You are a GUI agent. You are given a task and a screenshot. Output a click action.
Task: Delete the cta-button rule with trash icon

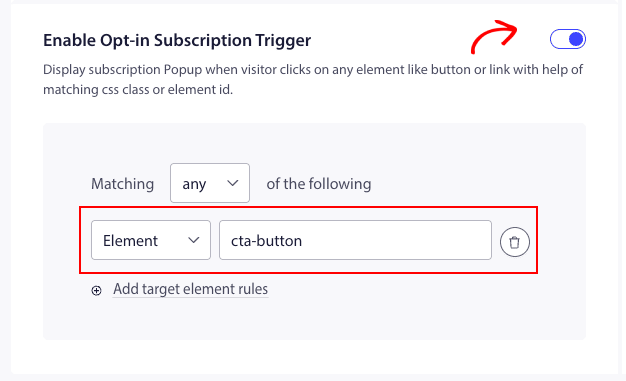(x=515, y=242)
